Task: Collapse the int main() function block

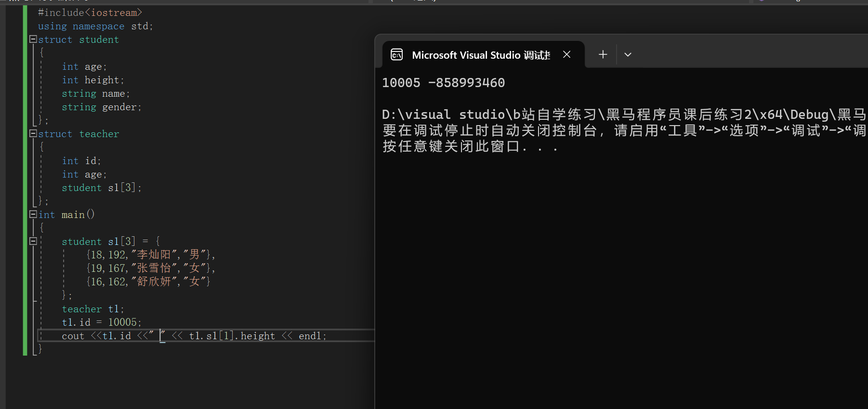Action: [33, 214]
